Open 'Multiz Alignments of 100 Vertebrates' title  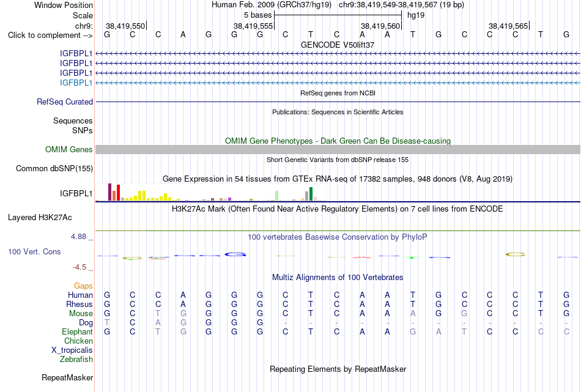coord(338,278)
